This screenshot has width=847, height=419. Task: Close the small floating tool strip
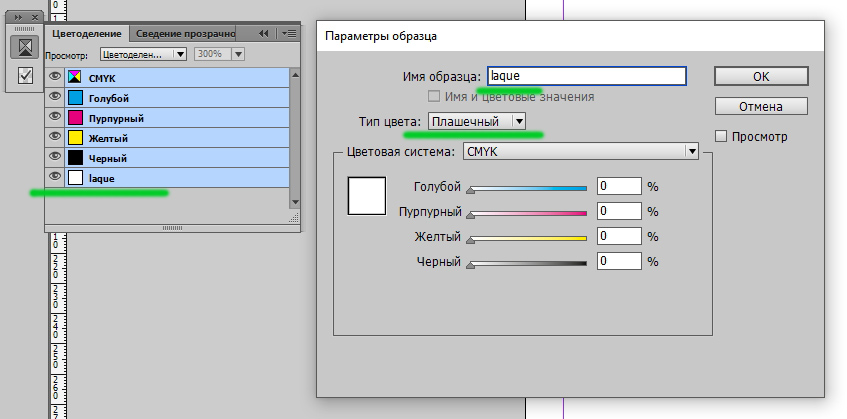coord(35,17)
